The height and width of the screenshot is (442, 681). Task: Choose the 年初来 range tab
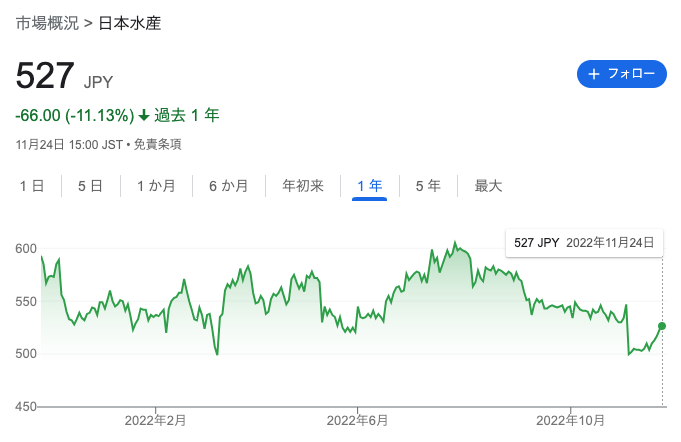click(303, 186)
